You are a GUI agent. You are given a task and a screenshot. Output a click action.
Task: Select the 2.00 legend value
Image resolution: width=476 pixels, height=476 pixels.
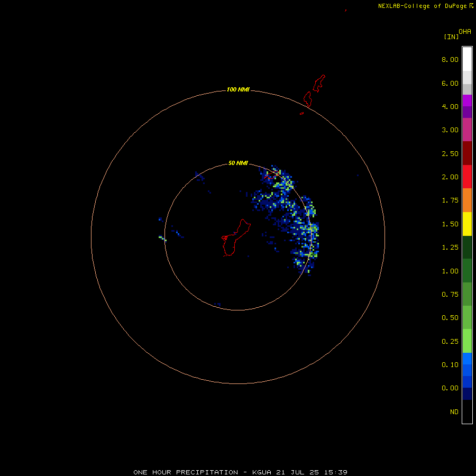pyautogui.click(x=450, y=177)
